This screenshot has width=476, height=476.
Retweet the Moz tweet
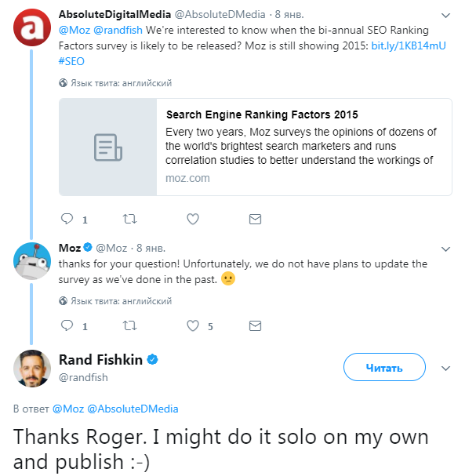click(x=130, y=325)
